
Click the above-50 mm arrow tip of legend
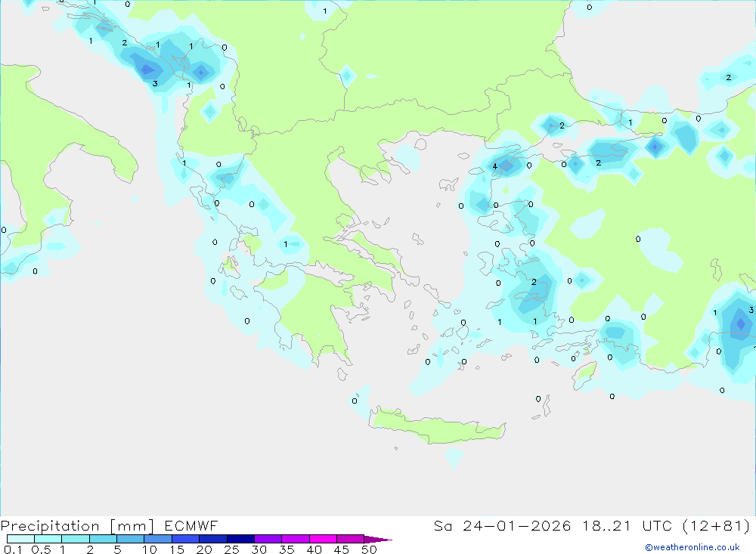pyautogui.click(x=378, y=539)
